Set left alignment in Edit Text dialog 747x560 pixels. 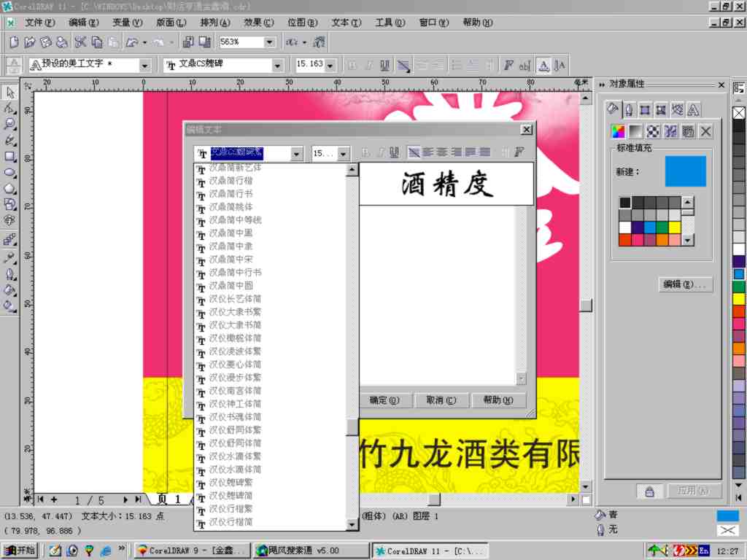click(x=428, y=152)
